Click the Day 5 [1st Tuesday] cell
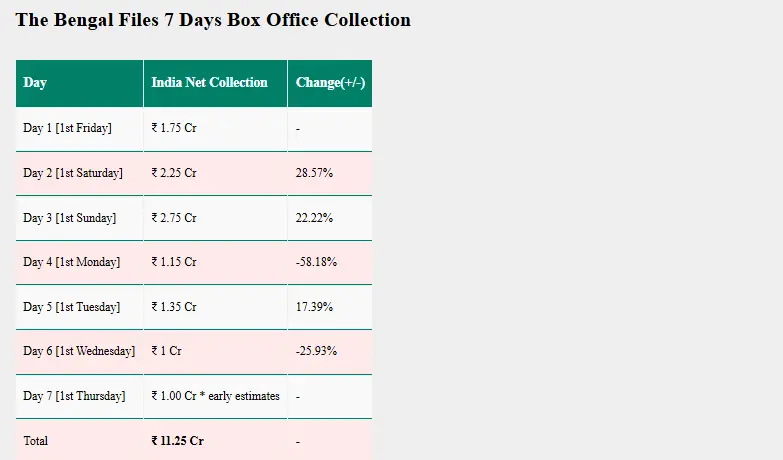This screenshot has height=460, width=783. click(x=79, y=307)
